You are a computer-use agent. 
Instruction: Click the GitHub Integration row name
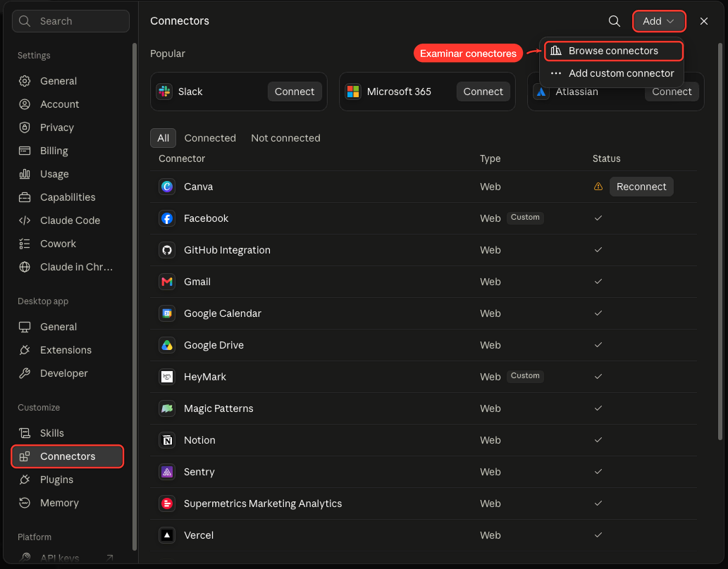click(x=227, y=250)
